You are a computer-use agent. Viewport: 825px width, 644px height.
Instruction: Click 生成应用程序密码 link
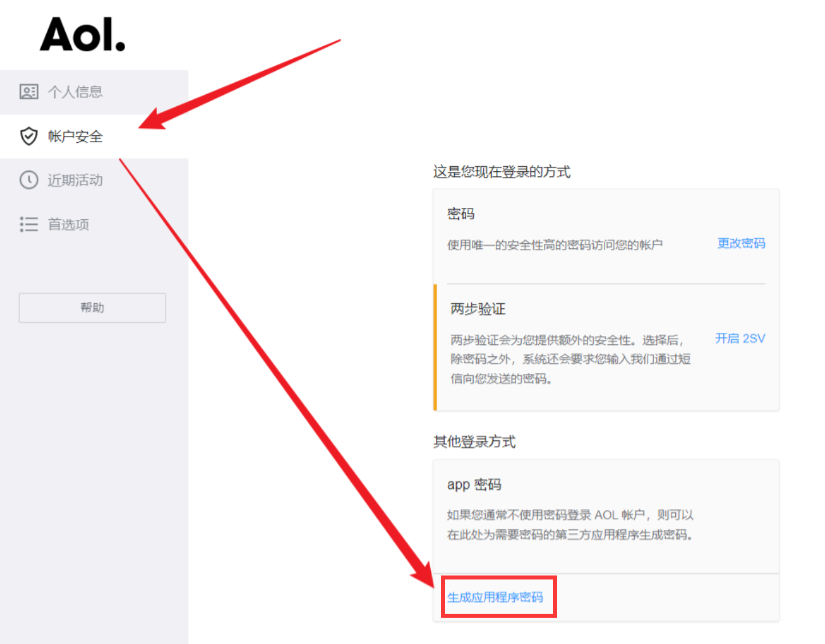(495, 597)
